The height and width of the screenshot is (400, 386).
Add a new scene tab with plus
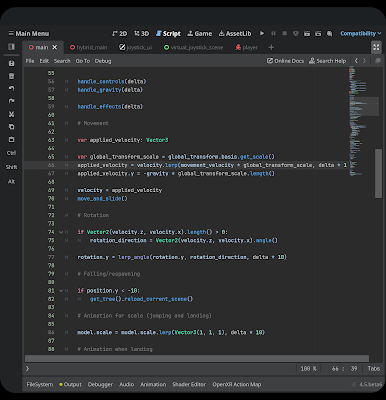click(x=271, y=47)
